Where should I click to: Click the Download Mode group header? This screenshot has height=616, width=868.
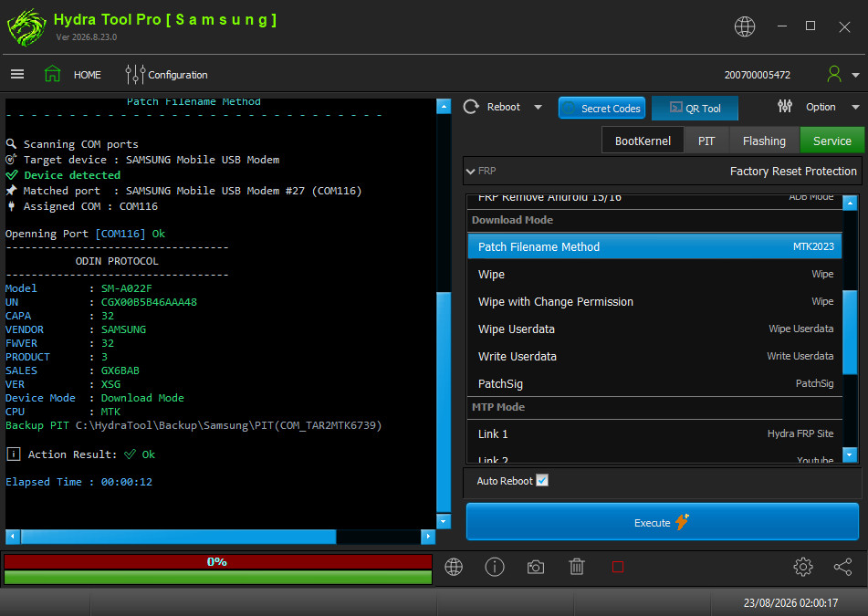pyautogui.click(x=654, y=220)
